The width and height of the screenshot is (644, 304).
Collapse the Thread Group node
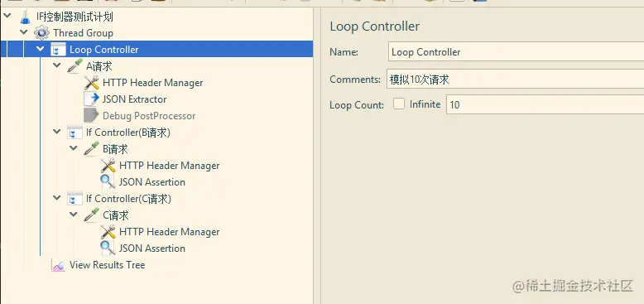24,32
